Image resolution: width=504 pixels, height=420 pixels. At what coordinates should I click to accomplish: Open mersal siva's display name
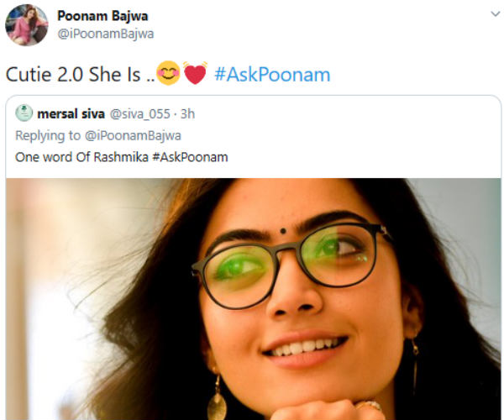tap(71, 113)
